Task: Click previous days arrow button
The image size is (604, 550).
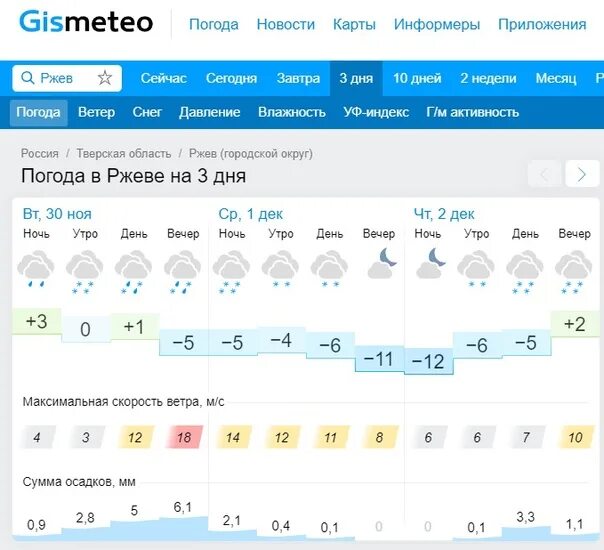Action: [x=545, y=175]
